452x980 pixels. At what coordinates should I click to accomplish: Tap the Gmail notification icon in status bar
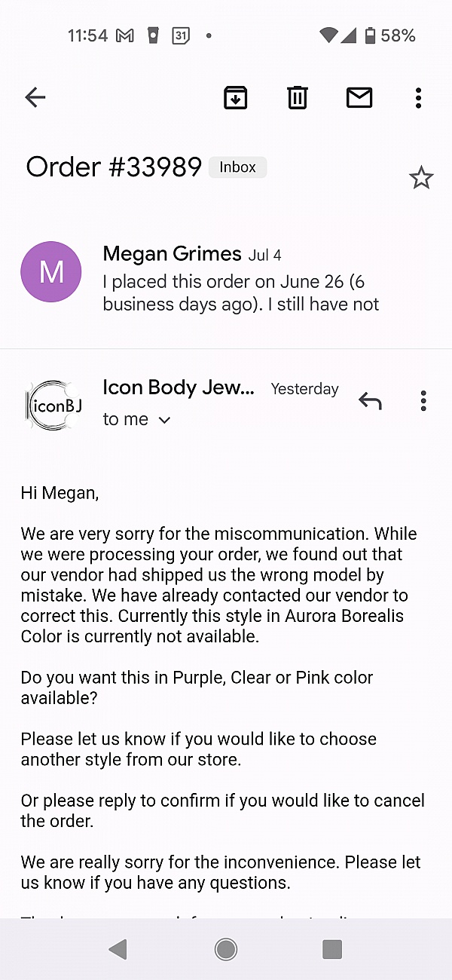[x=125, y=35]
